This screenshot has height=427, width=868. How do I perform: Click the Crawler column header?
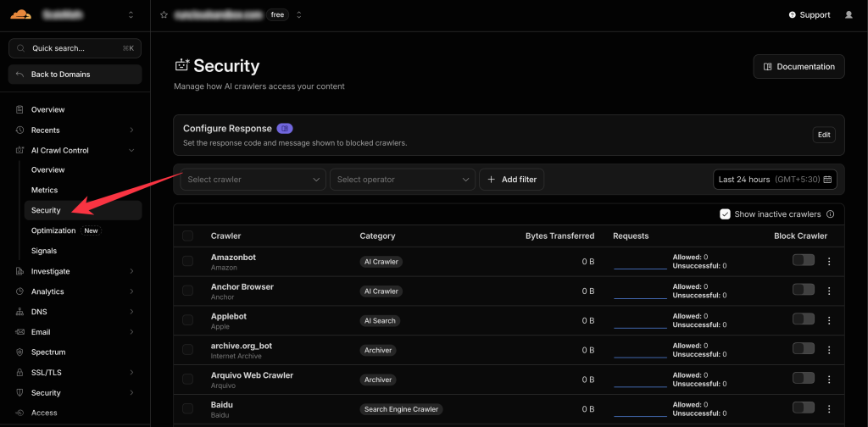point(225,236)
